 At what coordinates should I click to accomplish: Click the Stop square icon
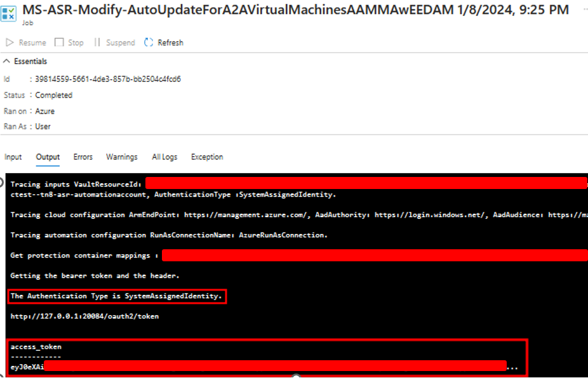pos(59,42)
